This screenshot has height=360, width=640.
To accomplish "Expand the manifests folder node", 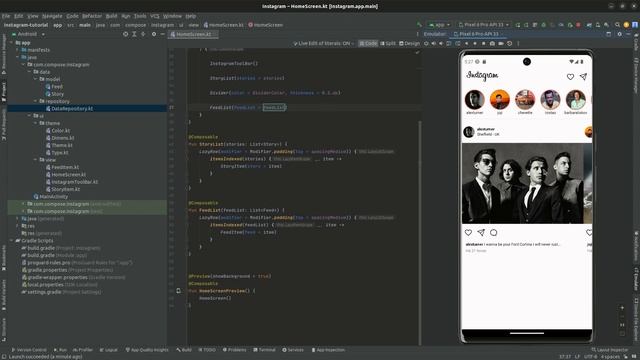I will point(18,50).
